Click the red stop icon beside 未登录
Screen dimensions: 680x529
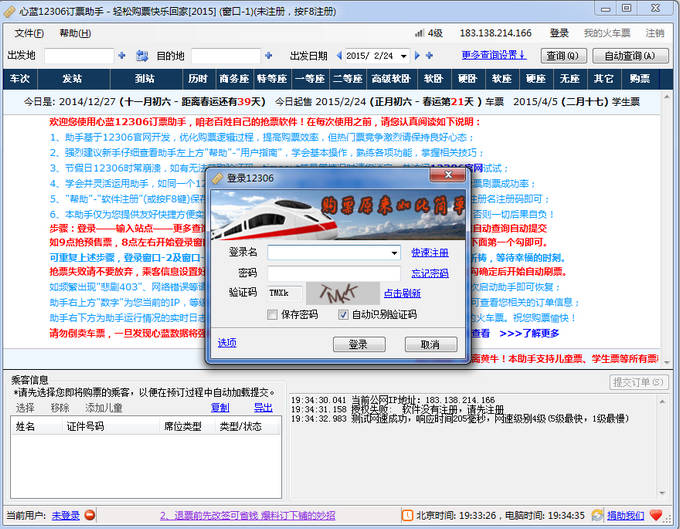(x=90, y=515)
